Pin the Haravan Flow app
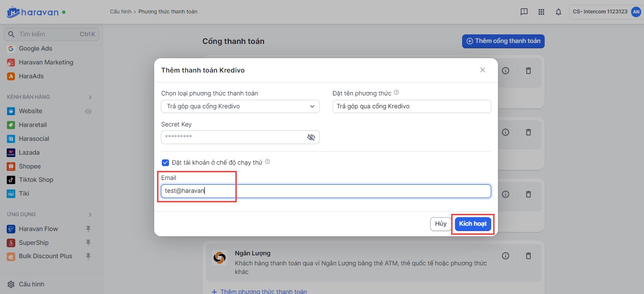Screen dimensions: 644x294 88,229
